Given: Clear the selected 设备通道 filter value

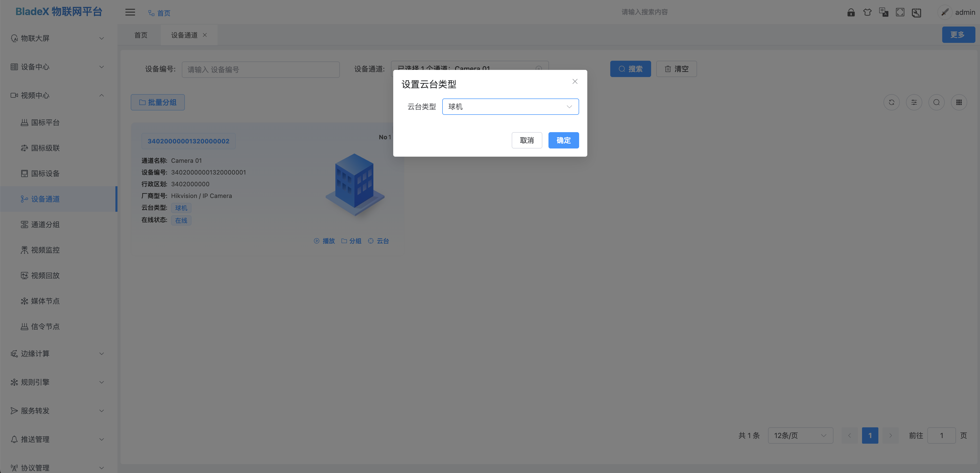Looking at the screenshot, I should [x=539, y=69].
